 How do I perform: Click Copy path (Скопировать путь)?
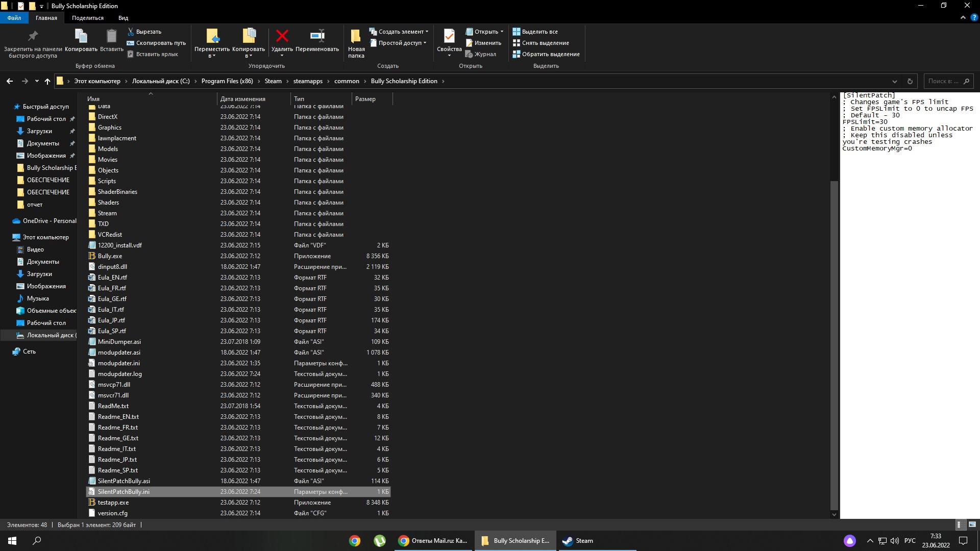tap(156, 43)
